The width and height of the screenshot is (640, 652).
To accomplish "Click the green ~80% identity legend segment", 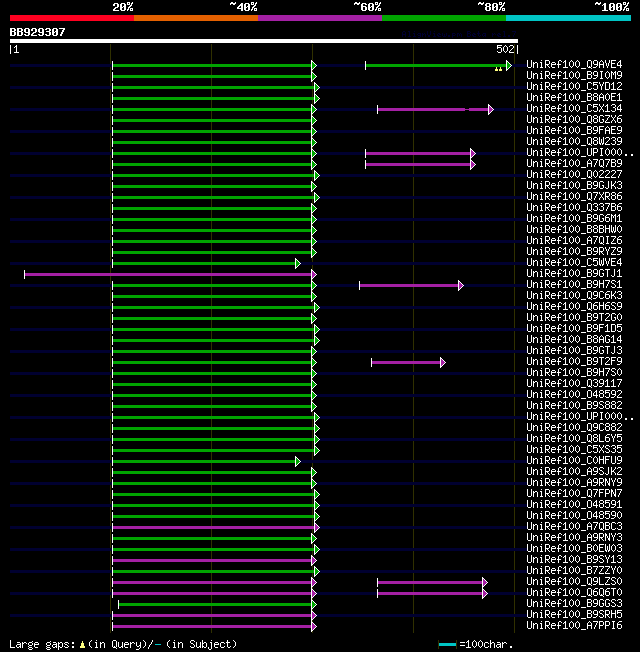I will [x=444, y=18].
